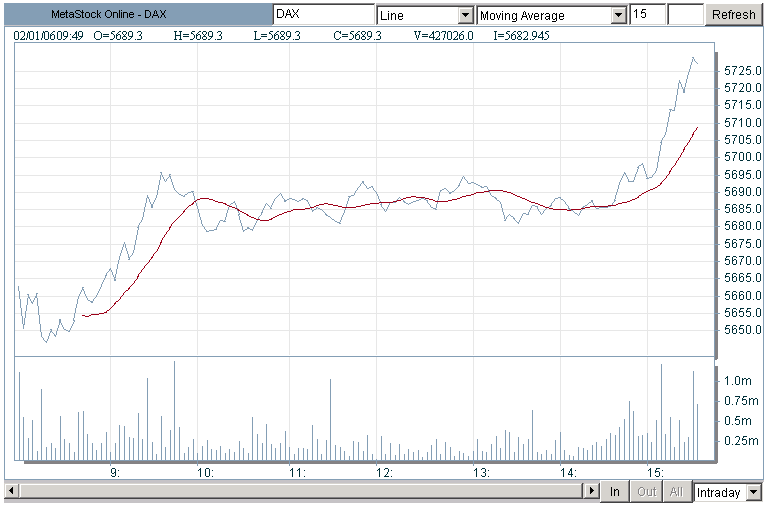Image resolution: width=767 pixels, height=505 pixels.
Task: Click the DAX symbol input field
Action: coord(323,15)
